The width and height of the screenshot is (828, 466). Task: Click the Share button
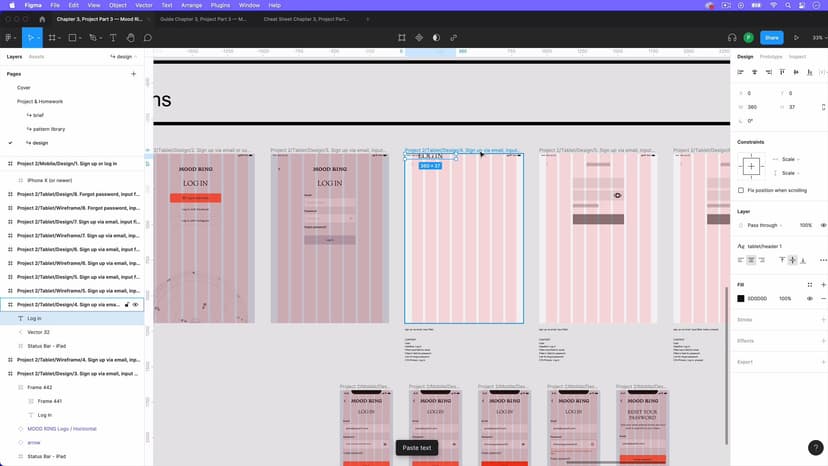[770, 38]
